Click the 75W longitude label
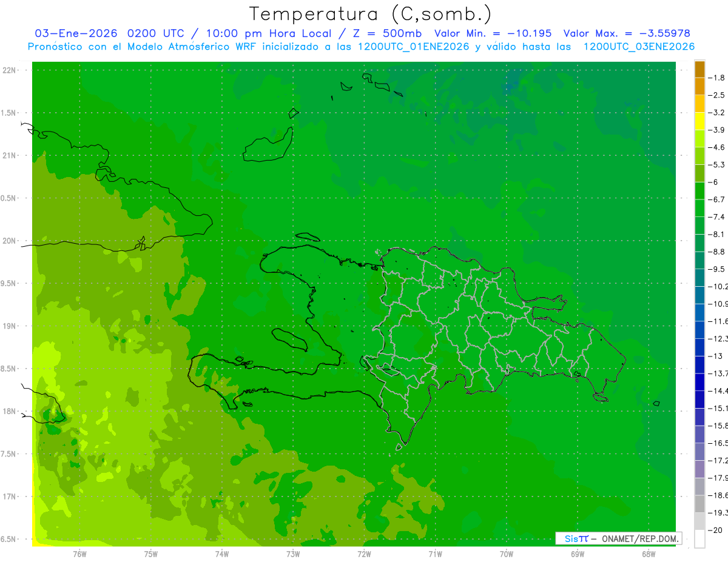Viewport: 728px width, 562px height. [151, 554]
